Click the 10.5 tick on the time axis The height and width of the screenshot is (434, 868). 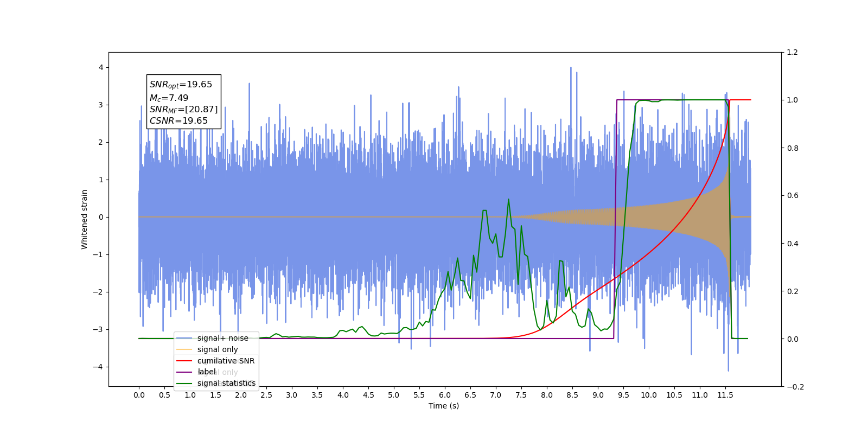[x=674, y=395]
